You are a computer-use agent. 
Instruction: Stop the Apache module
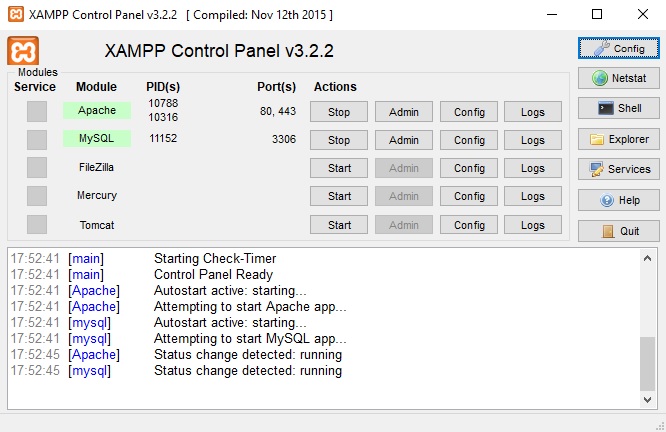(339, 112)
